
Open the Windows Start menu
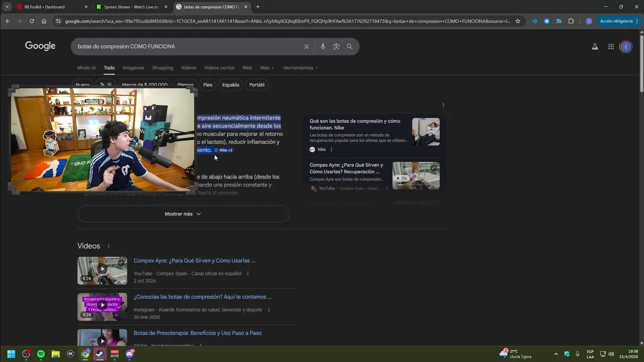11,354
